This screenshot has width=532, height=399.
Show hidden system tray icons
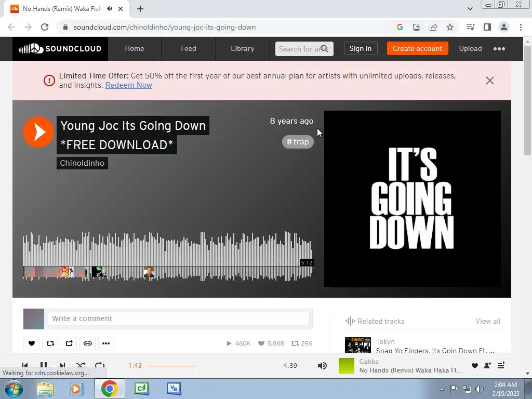click(x=442, y=389)
